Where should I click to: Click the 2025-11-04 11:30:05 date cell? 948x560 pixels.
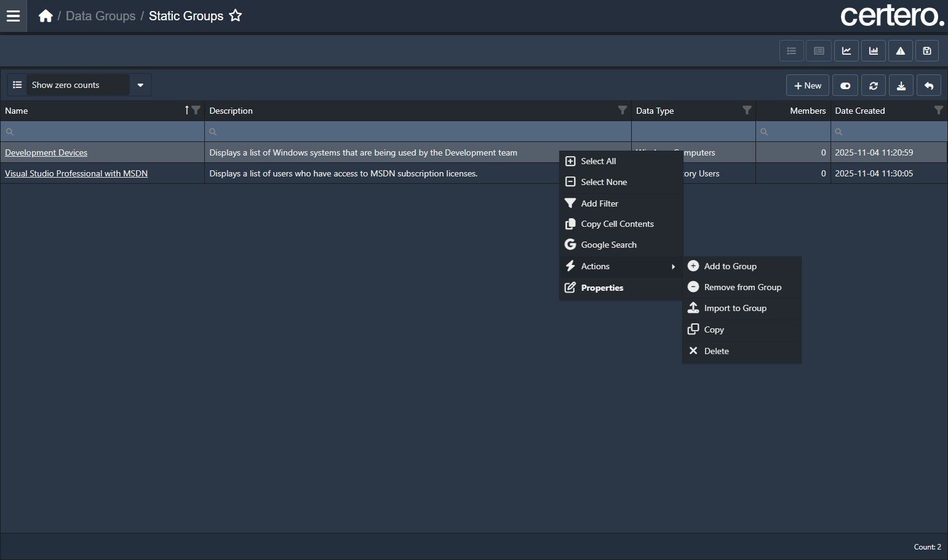click(x=889, y=173)
